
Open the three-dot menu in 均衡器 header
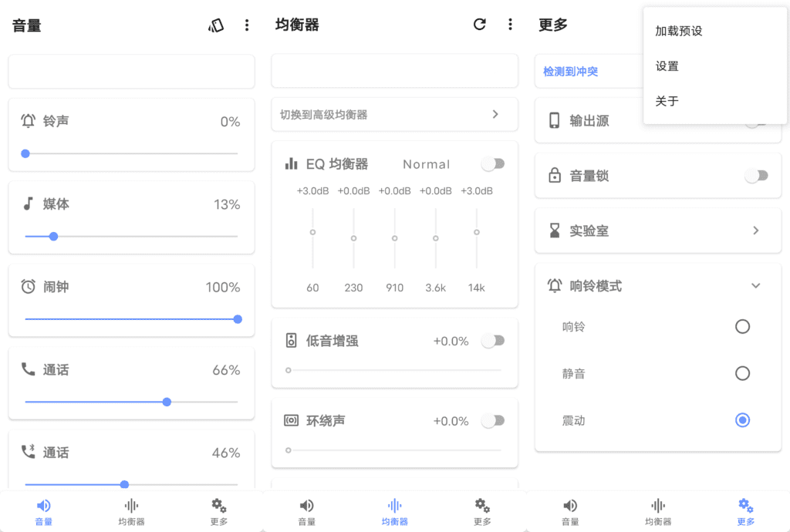point(510,25)
